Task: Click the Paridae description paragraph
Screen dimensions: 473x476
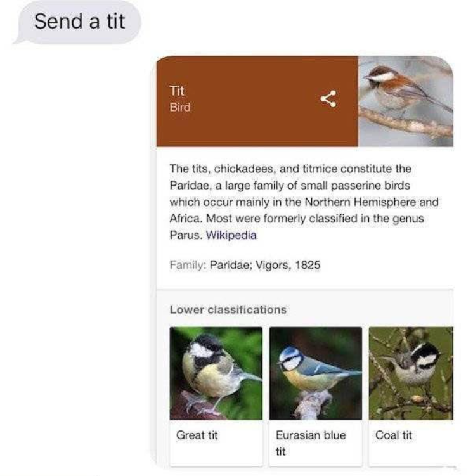Action: [304, 202]
